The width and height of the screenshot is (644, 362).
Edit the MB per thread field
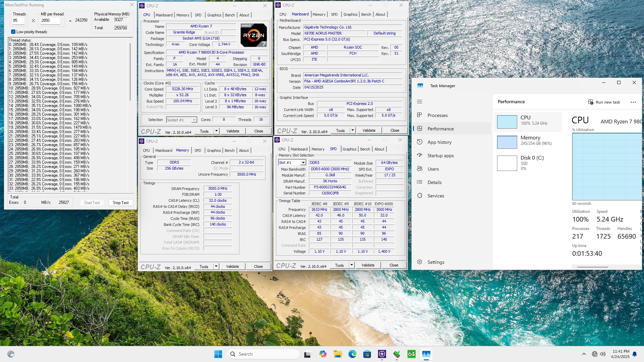point(50,20)
